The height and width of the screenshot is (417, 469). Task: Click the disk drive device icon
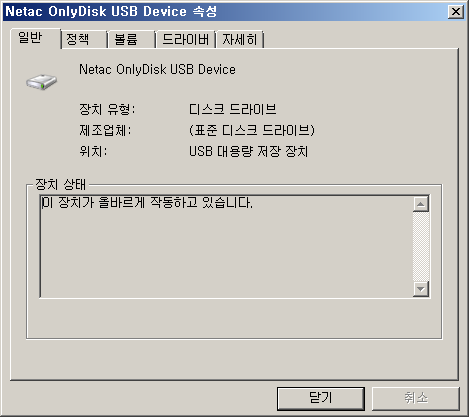[42, 82]
